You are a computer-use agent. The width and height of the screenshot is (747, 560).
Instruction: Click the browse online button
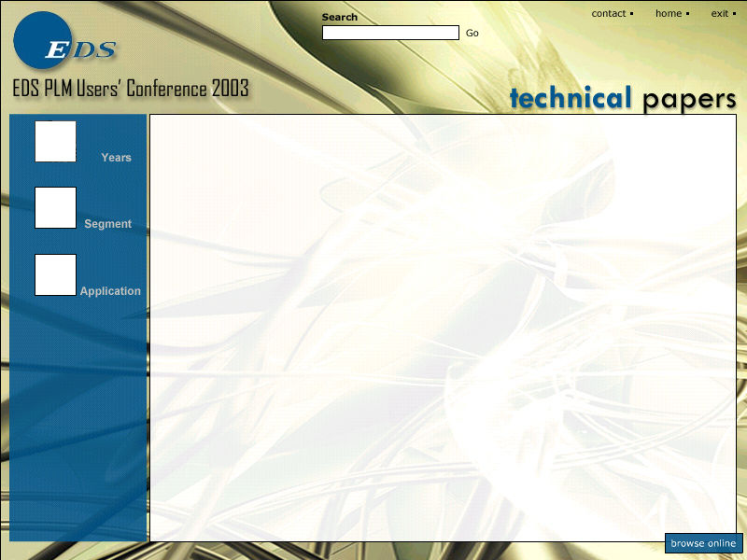703,543
